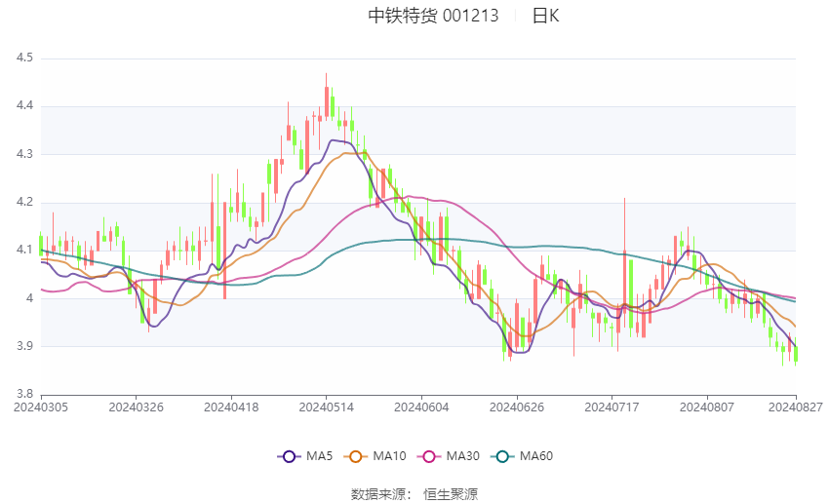Click the y-axis value 3.9
Image resolution: width=829 pixels, height=504 pixels.
point(24,346)
